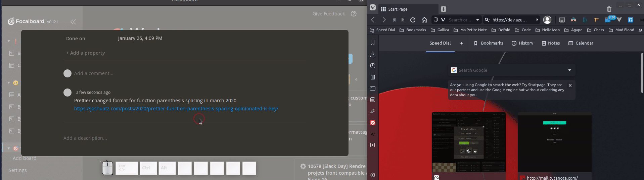Open Focalboard Settings in sidebar
644x180 pixels.
point(18,170)
